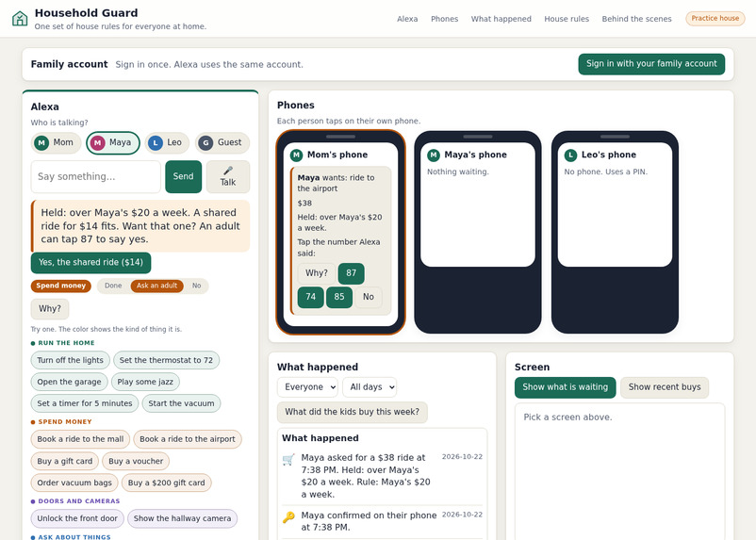
Task: Accept Yes, the shared ride ($14)
Action: (90, 262)
